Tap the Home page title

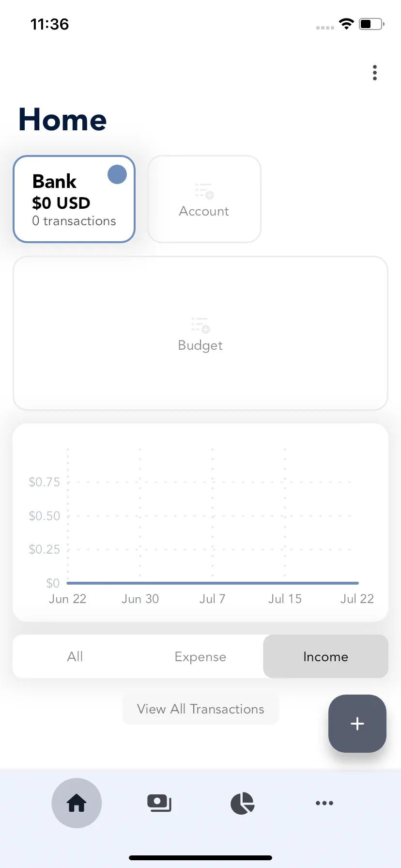click(62, 120)
